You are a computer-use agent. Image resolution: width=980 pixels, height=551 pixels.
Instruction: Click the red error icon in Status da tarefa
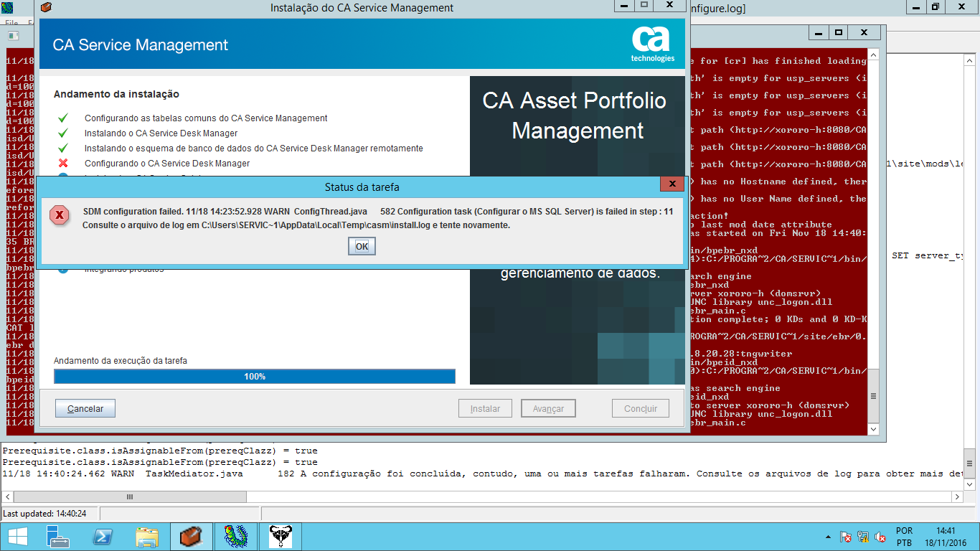coord(60,215)
